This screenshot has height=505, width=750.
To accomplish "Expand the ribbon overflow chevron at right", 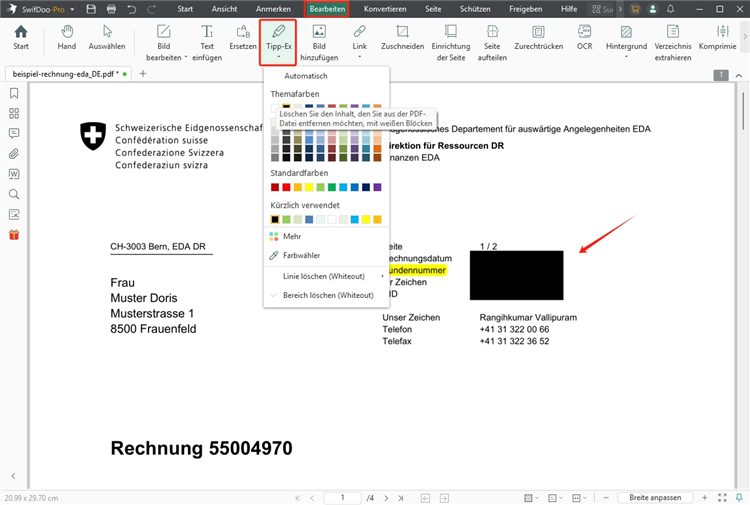I will coord(744,36).
